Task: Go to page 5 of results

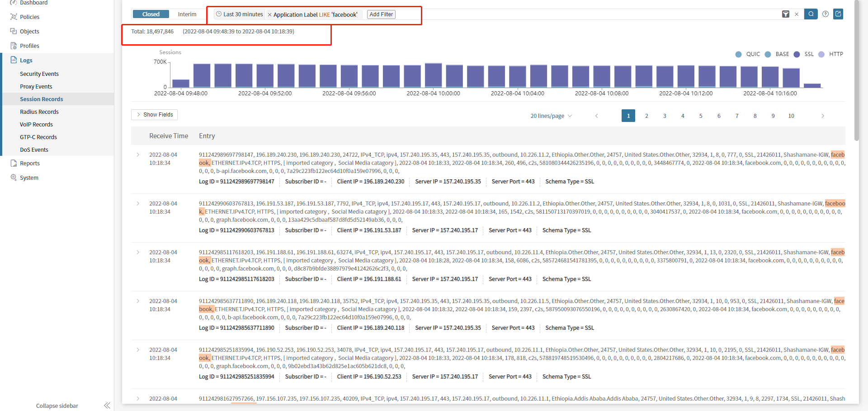Action: point(701,116)
